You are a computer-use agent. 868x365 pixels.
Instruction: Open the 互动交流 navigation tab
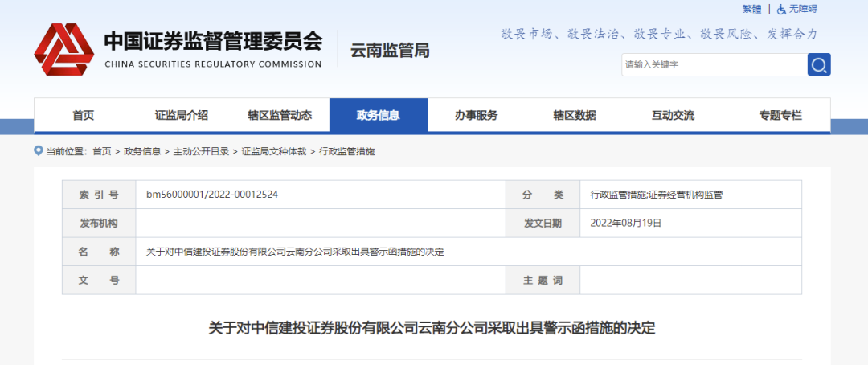(673, 115)
